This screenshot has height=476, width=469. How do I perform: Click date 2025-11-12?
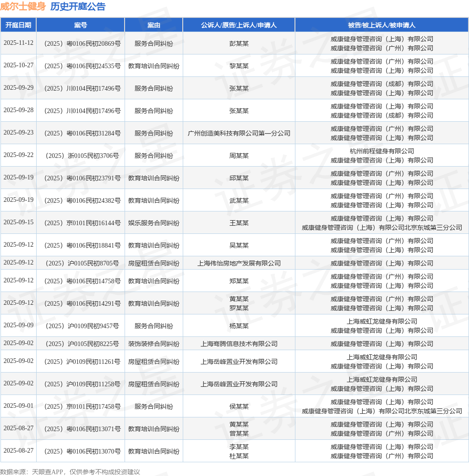click(x=18, y=43)
